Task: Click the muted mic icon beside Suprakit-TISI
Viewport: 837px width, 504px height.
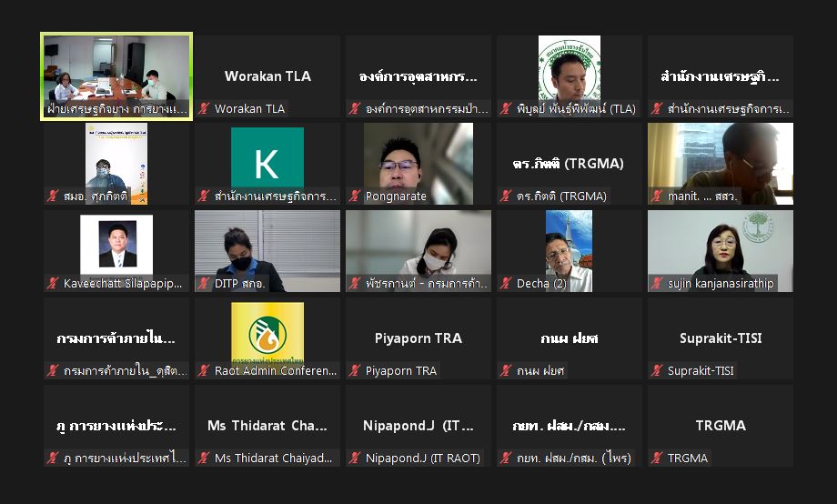Action: pyautogui.click(x=657, y=370)
